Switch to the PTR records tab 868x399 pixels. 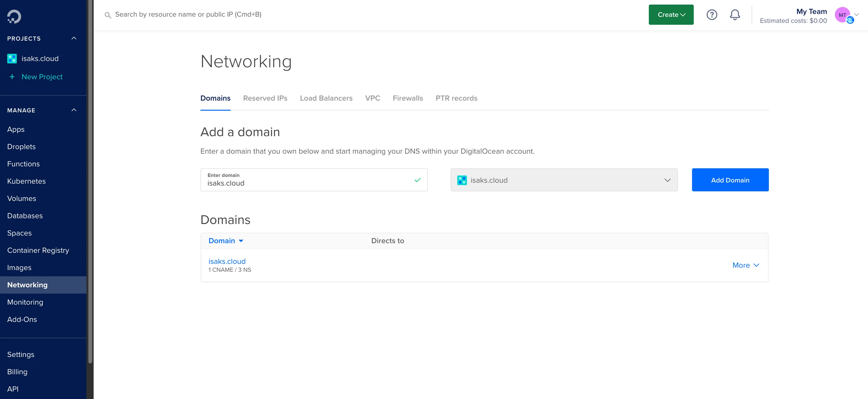pos(456,98)
